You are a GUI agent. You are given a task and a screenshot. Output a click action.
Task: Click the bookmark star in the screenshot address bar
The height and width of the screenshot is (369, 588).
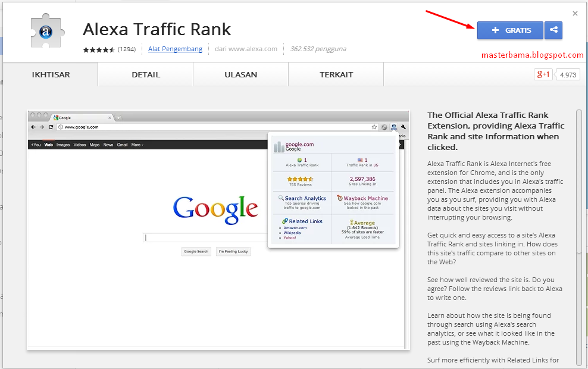374,127
